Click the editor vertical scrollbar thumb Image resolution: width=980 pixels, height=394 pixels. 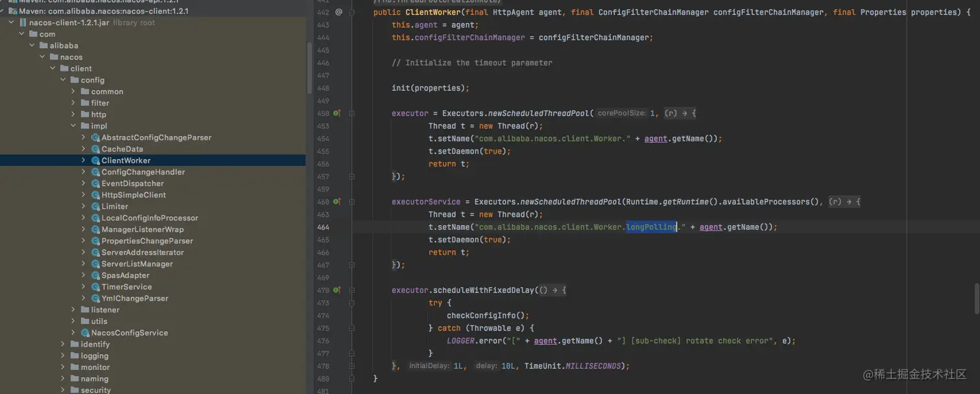coord(976,299)
